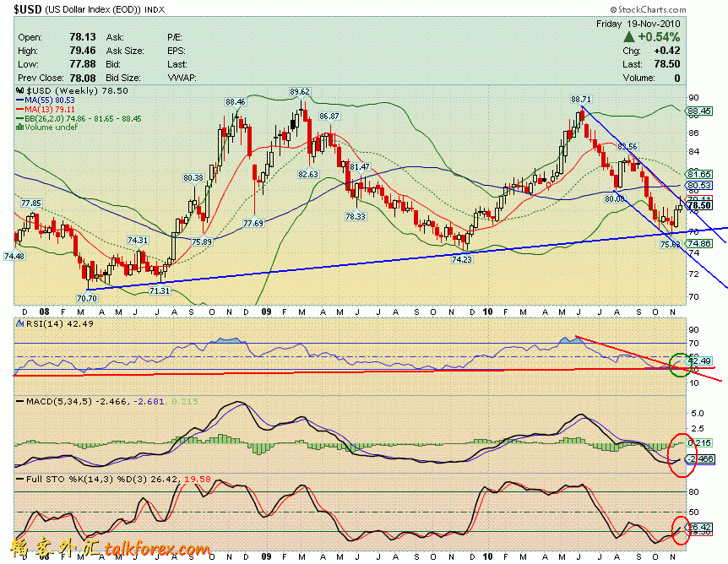
Task: Click the price label '86.87'
Action: pyautogui.click(x=329, y=116)
